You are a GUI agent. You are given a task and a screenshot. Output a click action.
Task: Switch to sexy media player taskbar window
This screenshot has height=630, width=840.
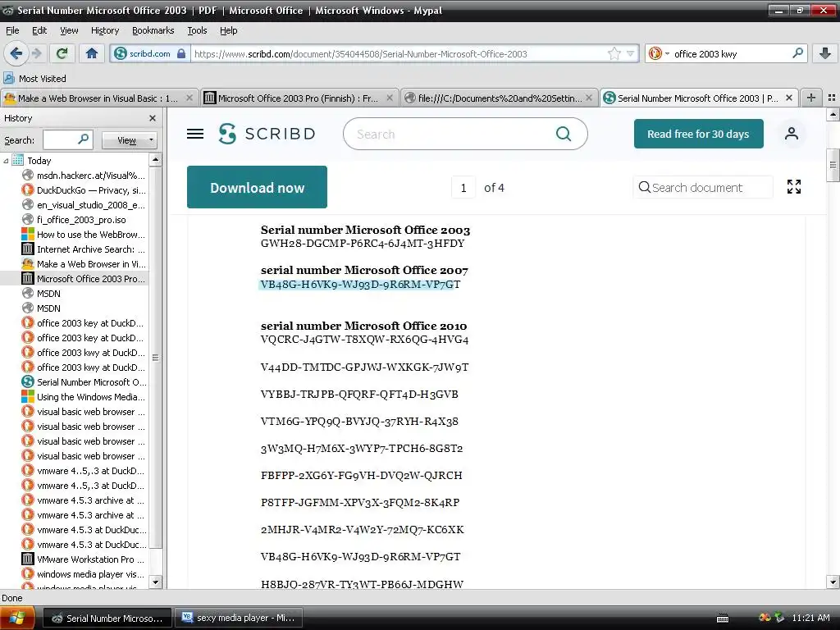239,618
